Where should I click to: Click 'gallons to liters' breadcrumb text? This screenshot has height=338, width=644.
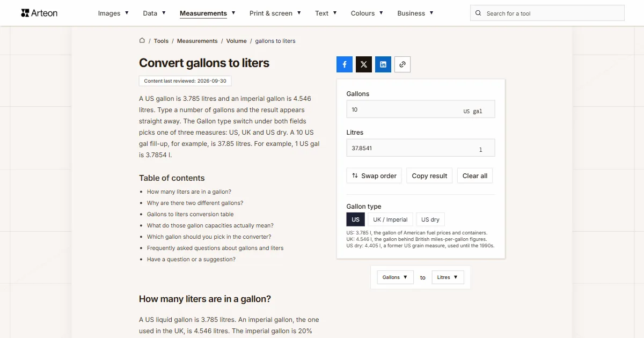(275, 41)
